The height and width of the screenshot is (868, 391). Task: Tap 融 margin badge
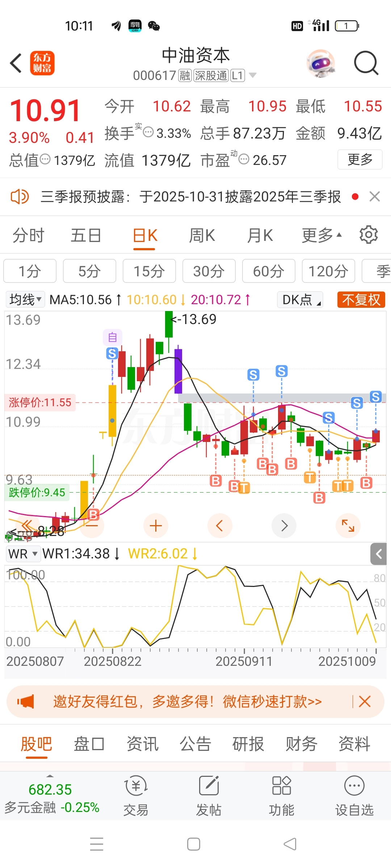[x=185, y=76]
